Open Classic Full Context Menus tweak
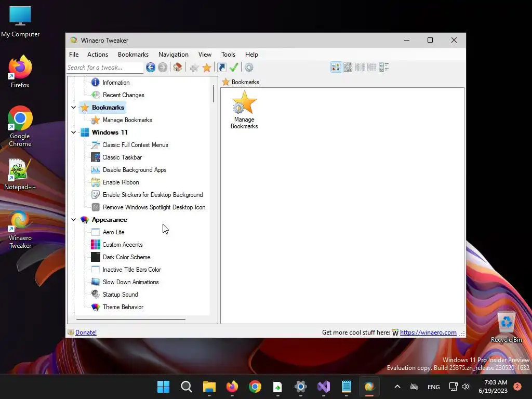Image resolution: width=532 pixels, height=399 pixels. pyautogui.click(x=136, y=145)
